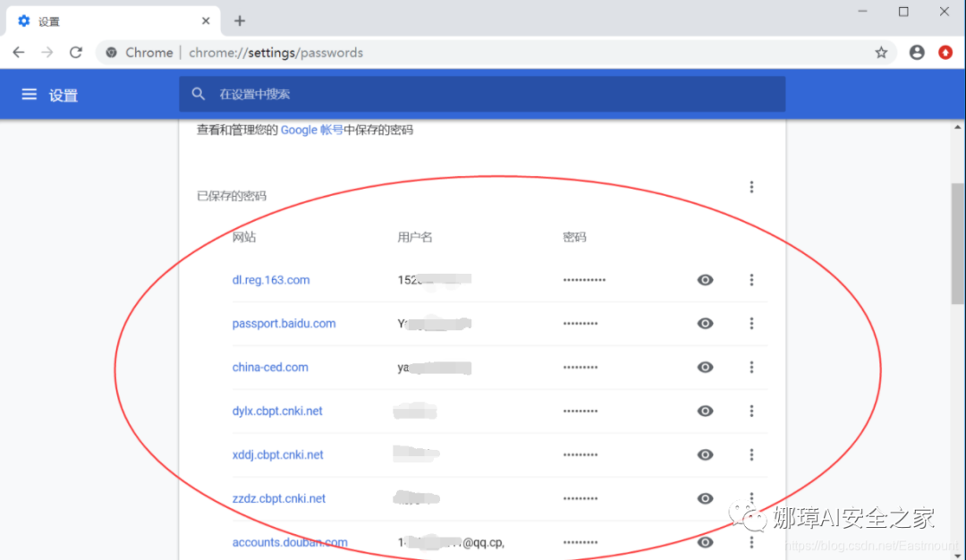The height and width of the screenshot is (560, 966).
Task: Click the browser forward arrow
Action: pyautogui.click(x=47, y=53)
